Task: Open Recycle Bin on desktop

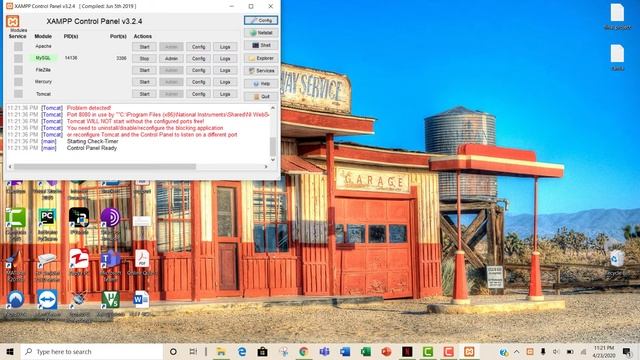Action: click(x=617, y=259)
